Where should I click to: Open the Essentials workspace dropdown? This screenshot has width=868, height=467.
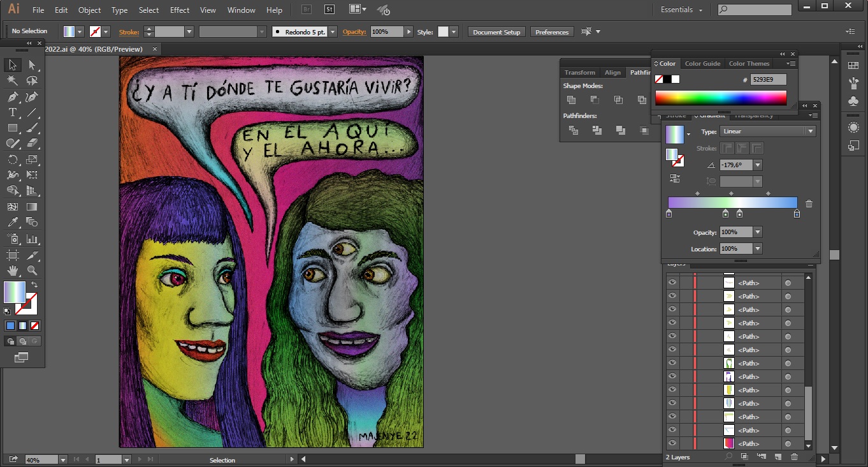(682, 10)
